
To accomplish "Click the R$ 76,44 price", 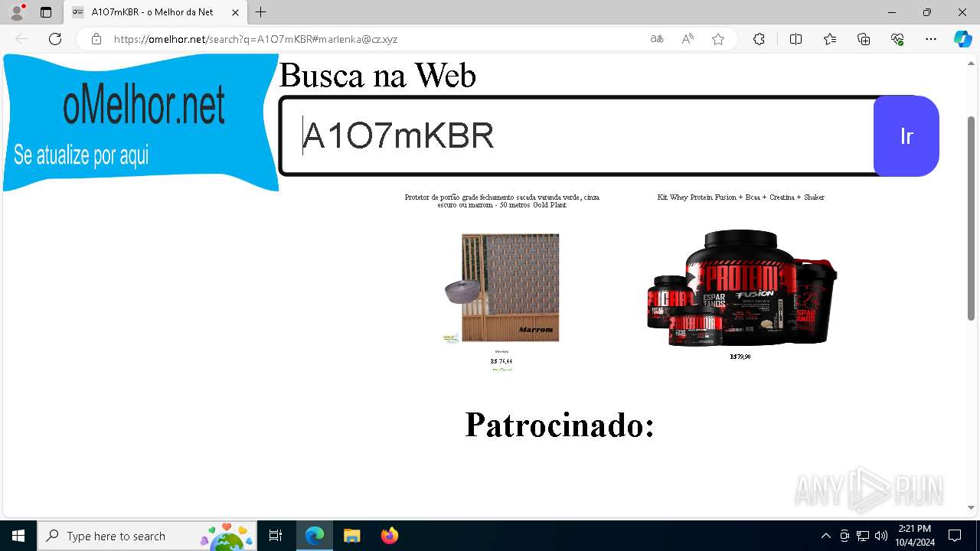I will point(501,361).
